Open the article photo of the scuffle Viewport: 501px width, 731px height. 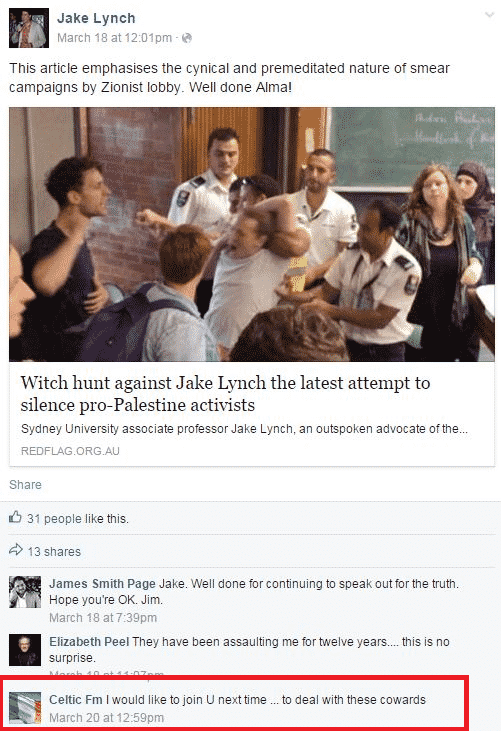[252, 234]
